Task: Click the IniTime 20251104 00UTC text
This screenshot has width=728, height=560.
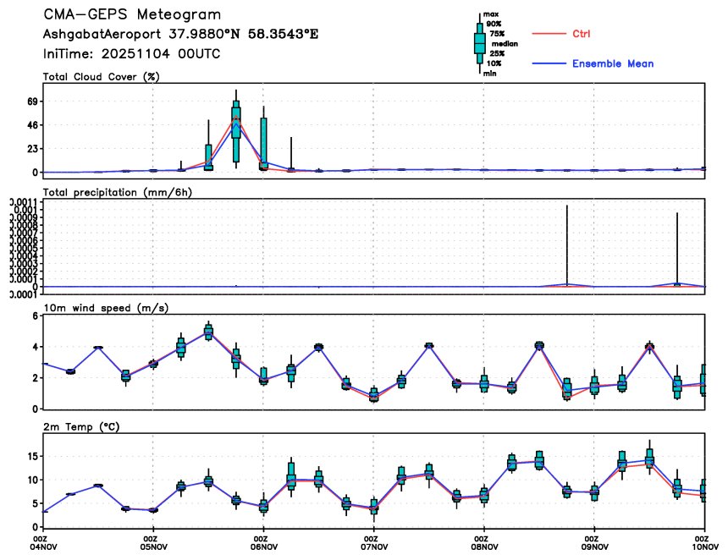Action: point(141,53)
